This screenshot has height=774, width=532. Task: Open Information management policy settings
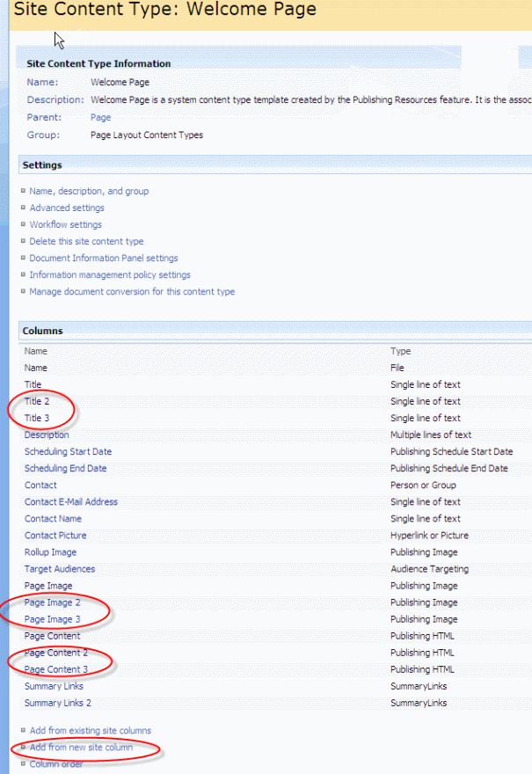(110, 274)
